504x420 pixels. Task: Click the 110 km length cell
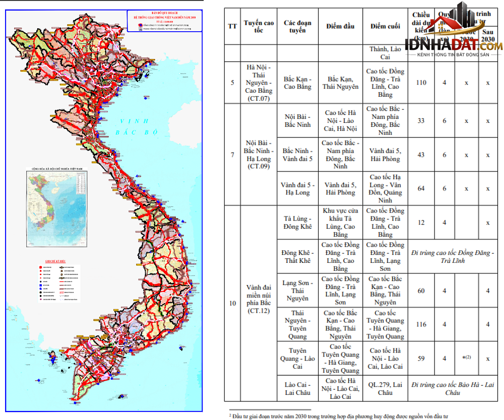(x=421, y=83)
